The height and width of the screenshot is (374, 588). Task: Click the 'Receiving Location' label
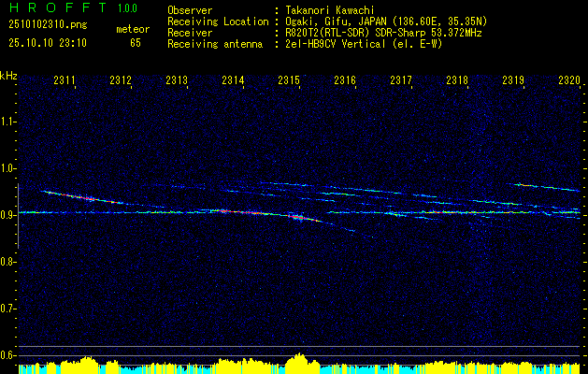coord(218,22)
